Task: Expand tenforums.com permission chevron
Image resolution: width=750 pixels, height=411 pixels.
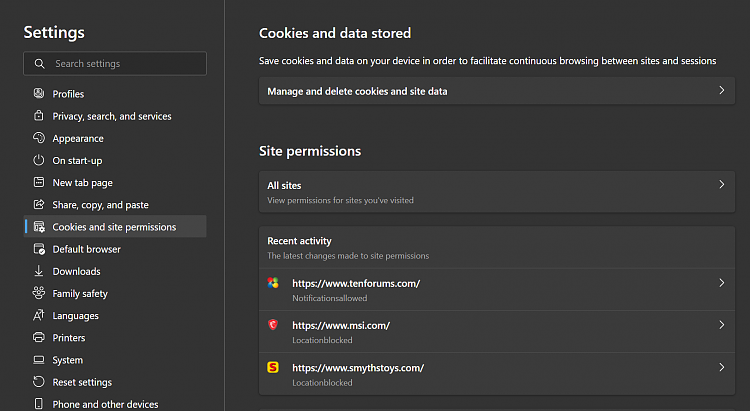Action: 722,283
